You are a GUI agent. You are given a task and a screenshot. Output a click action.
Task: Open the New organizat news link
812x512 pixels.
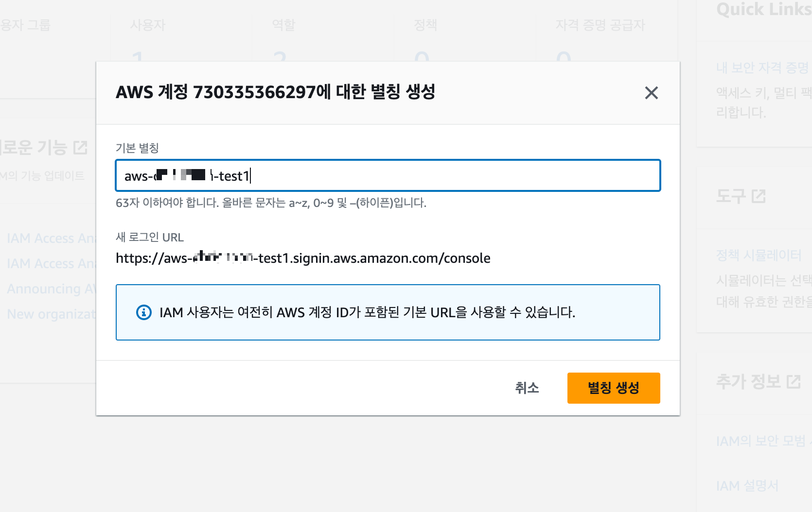click(52, 314)
